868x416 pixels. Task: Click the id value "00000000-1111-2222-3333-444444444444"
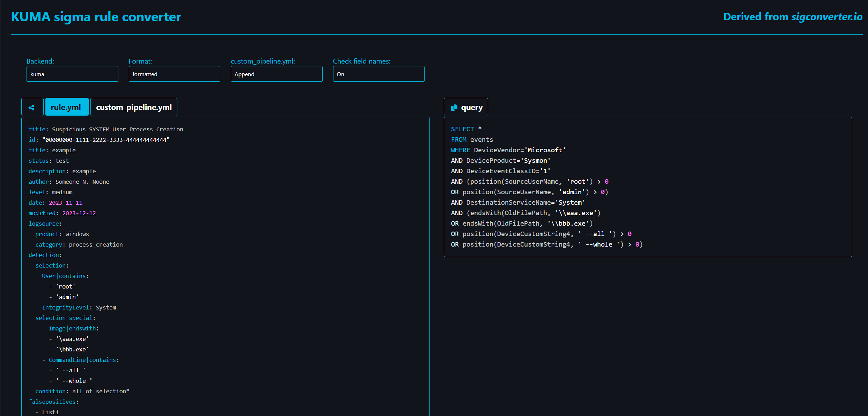click(106, 140)
